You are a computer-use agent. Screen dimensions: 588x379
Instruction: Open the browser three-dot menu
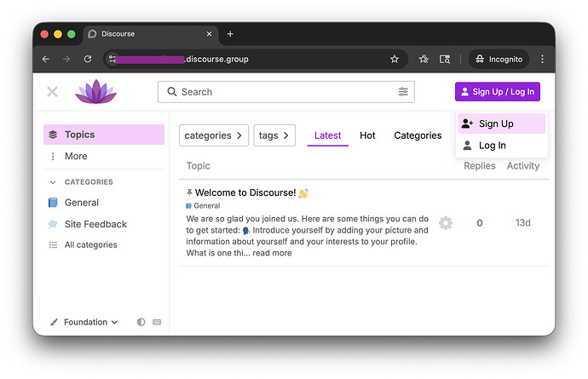coord(542,59)
